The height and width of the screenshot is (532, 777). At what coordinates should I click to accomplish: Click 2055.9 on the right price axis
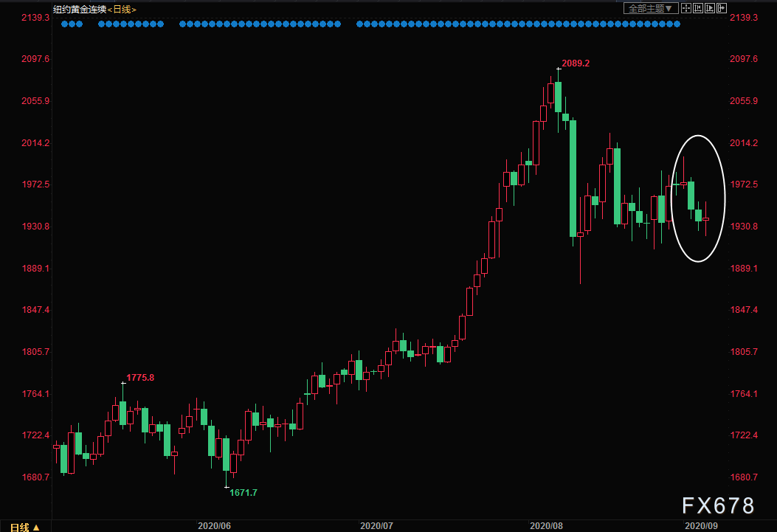[744, 101]
